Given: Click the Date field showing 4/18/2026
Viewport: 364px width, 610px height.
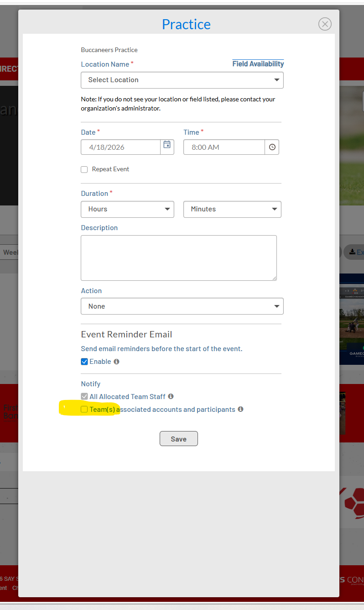Looking at the screenshot, I should [x=120, y=147].
